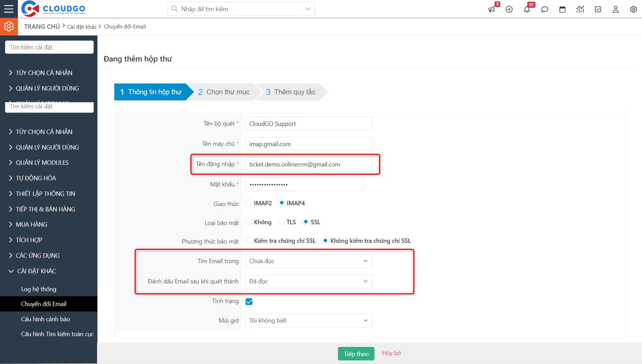
Task: Click the Hủy bỏ cancel link
Action: 391,353
